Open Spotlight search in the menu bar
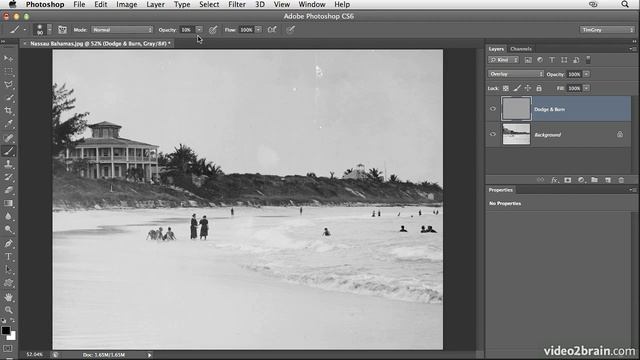Screen dimensions: 640x360 click(625, 4)
